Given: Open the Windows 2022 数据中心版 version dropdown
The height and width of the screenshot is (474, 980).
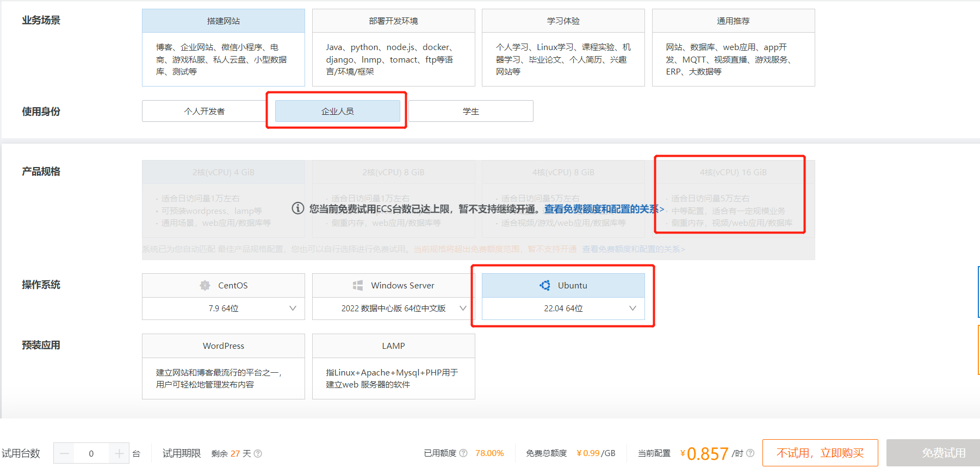Looking at the screenshot, I should 394,309.
